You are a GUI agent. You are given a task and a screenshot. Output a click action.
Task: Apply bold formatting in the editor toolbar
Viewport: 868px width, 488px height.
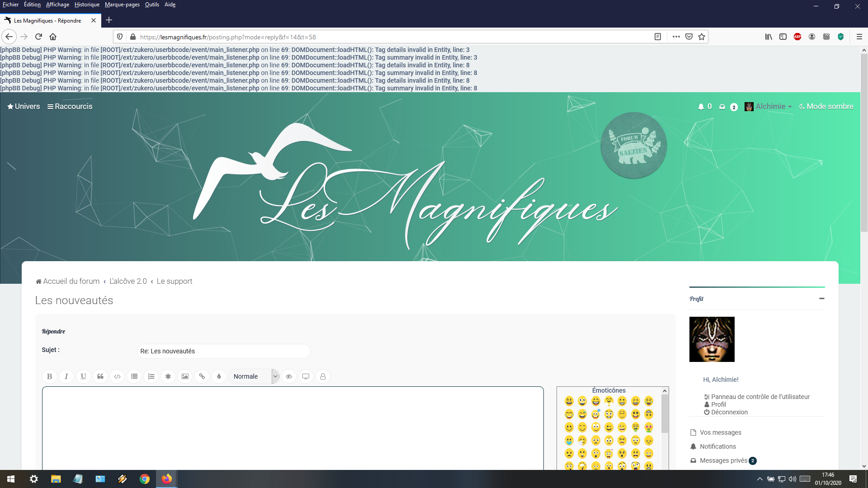[49, 376]
